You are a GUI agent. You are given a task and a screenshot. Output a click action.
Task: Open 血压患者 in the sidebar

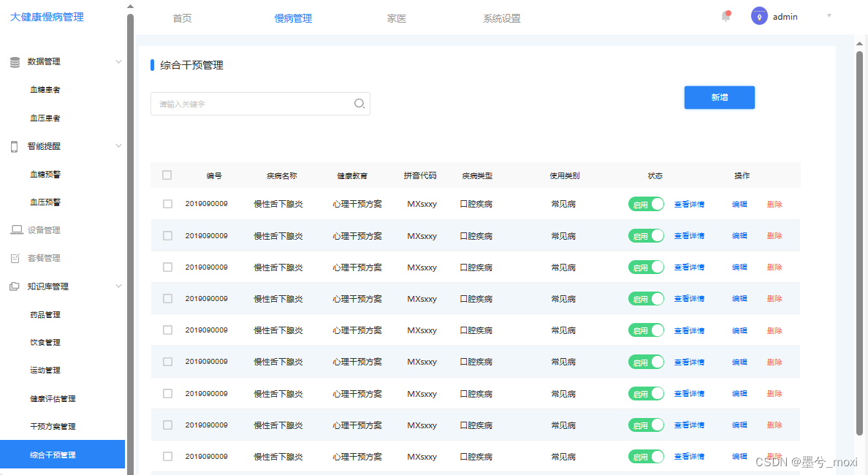pyautogui.click(x=45, y=118)
